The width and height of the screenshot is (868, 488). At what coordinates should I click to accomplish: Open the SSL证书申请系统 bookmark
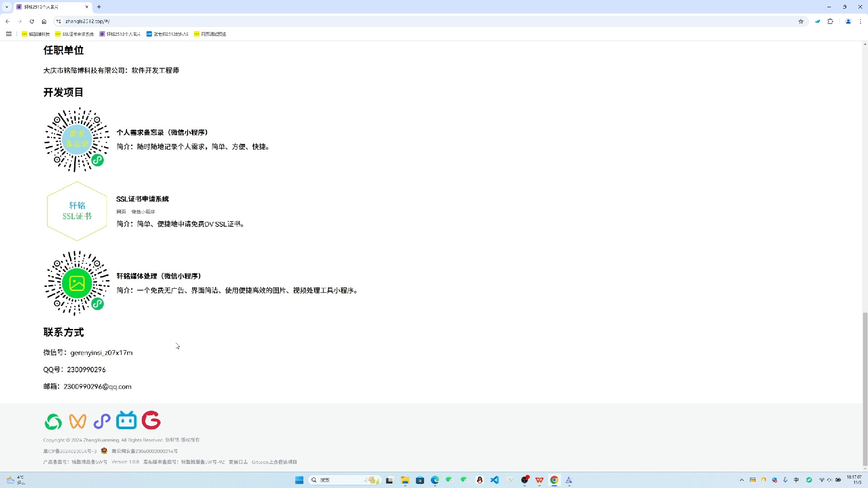point(75,34)
